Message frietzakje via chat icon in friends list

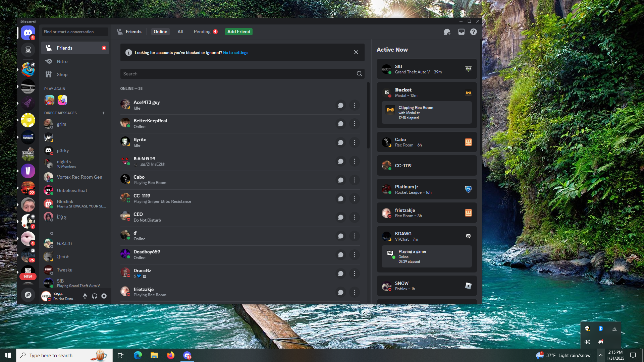(x=340, y=292)
